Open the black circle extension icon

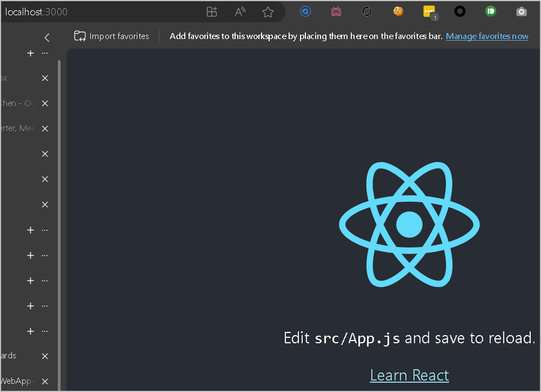tap(460, 11)
